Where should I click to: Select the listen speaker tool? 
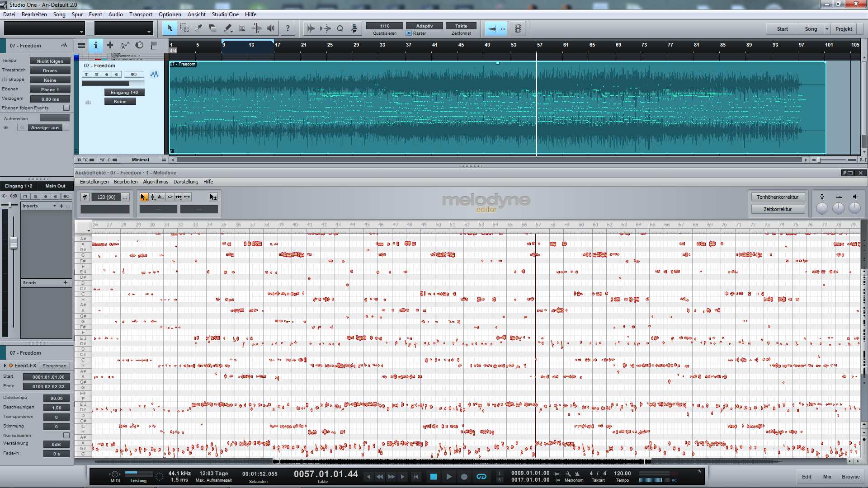coord(271,28)
